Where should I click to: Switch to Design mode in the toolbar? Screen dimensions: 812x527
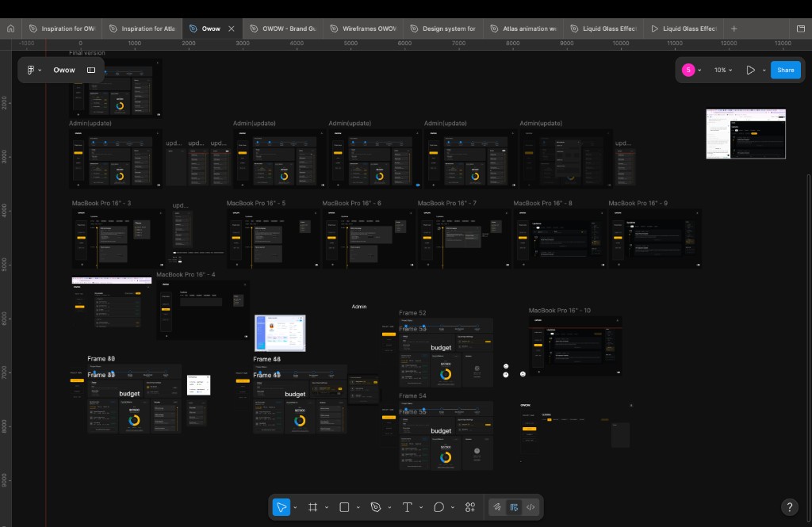(x=514, y=507)
